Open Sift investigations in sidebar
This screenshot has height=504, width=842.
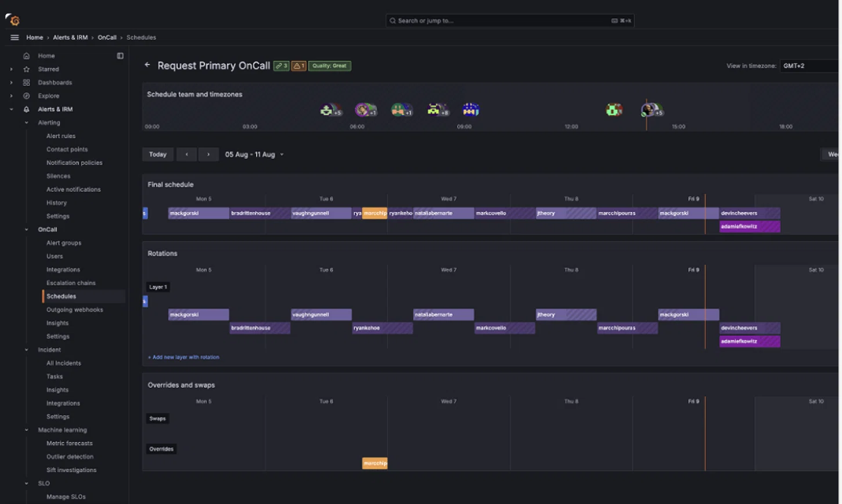[x=71, y=470]
